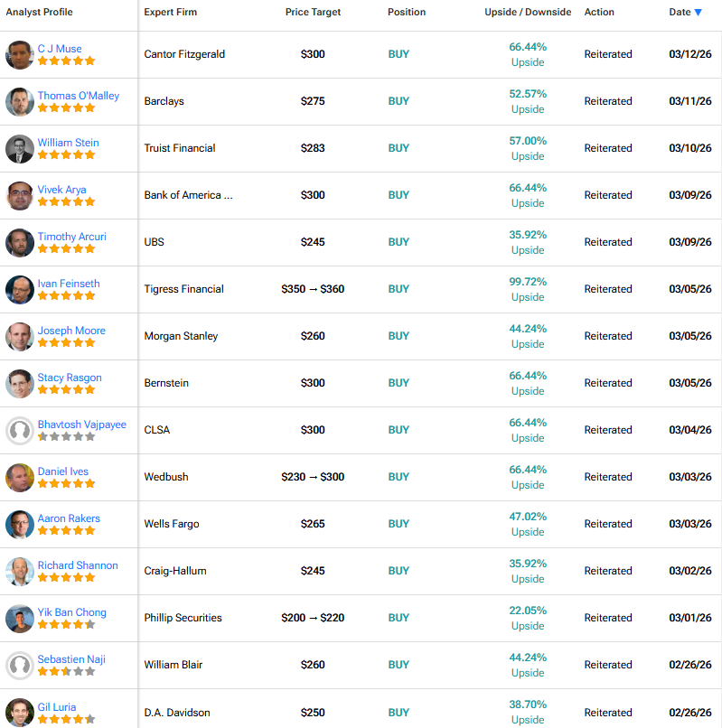Click Ivan Feinseth's star rating
Image resolution: width=722 pixels, height=728 pixels.
[x=66, y=296]
